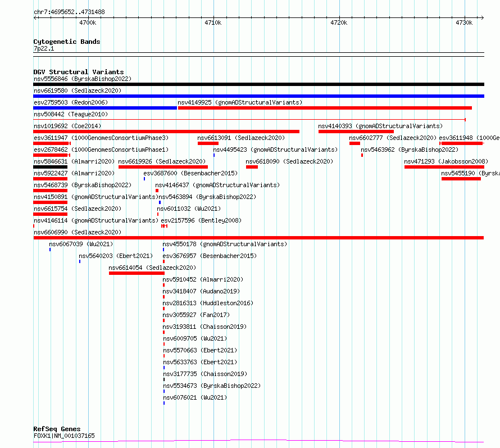500x448 pixels.
Task: Open nsv5468739 (ByrskaBishop2022) variant
Action: [x=83, y=185]
